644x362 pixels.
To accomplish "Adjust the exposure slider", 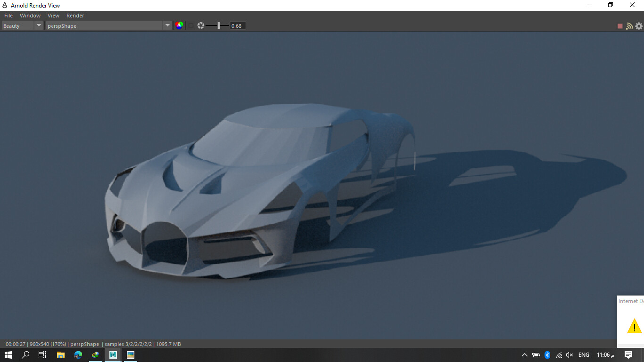I will [x=219, y=25].
